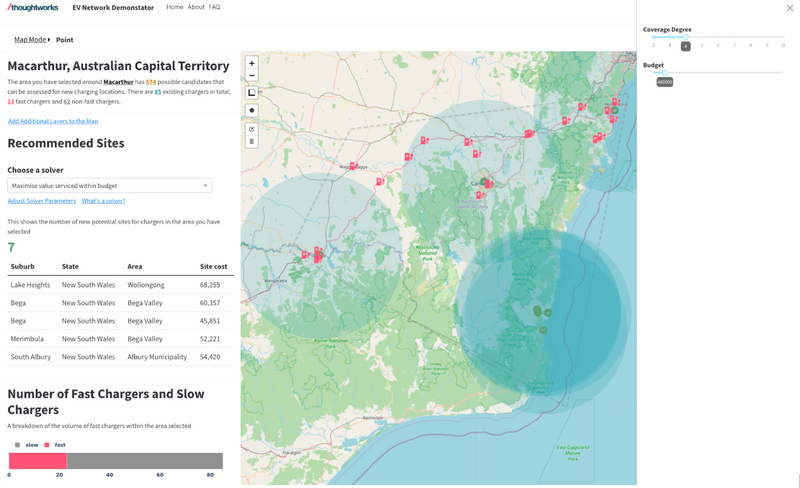Click the 54,420 site cost cell
The width and height of the screenshot is (800, 488).
pos(210,357)
